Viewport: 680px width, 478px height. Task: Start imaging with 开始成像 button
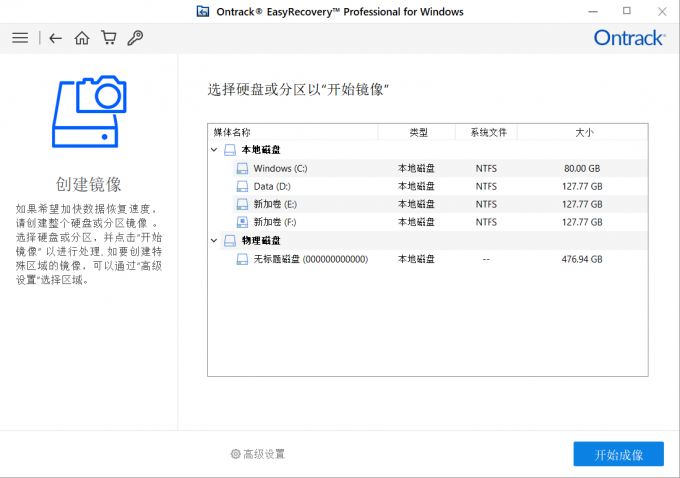tap(618, 454)
